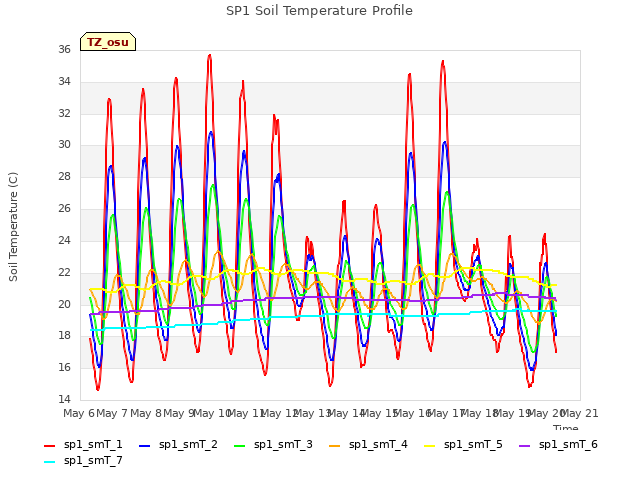The width and height of the screenshot is (640, 480).
Task: Click the blue sp1_smT_2 legend swatch
Action: tap(144, 446)
